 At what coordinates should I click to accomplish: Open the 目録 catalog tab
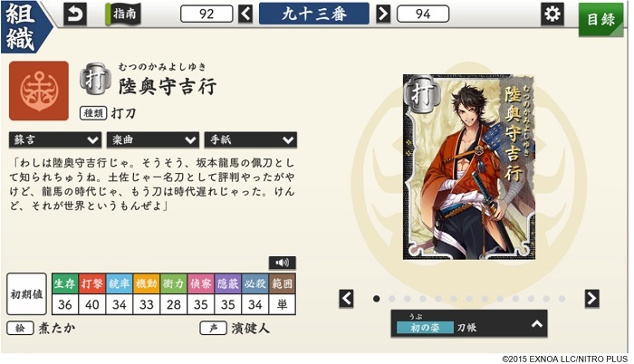click(x=600, y=19)
